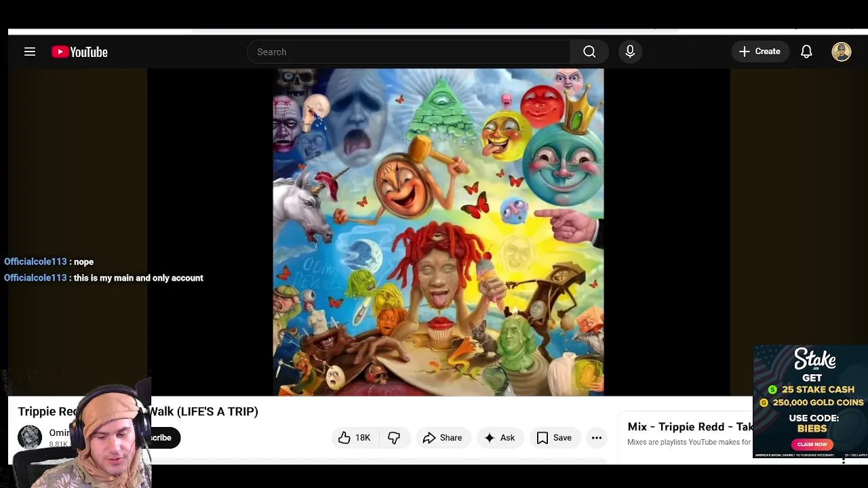
Task: Open the YouTube hamburger guide menu
Action: coord(30,52)
